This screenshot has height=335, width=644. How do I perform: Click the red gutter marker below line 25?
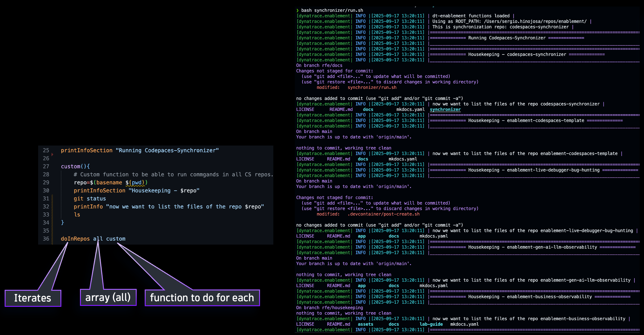[x=52, y=154]
